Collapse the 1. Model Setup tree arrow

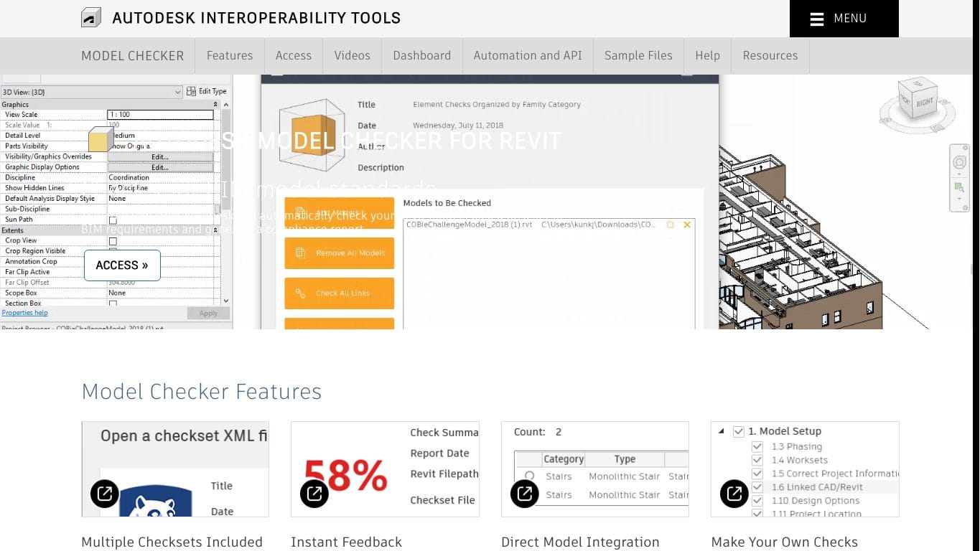tap(722, 431)
